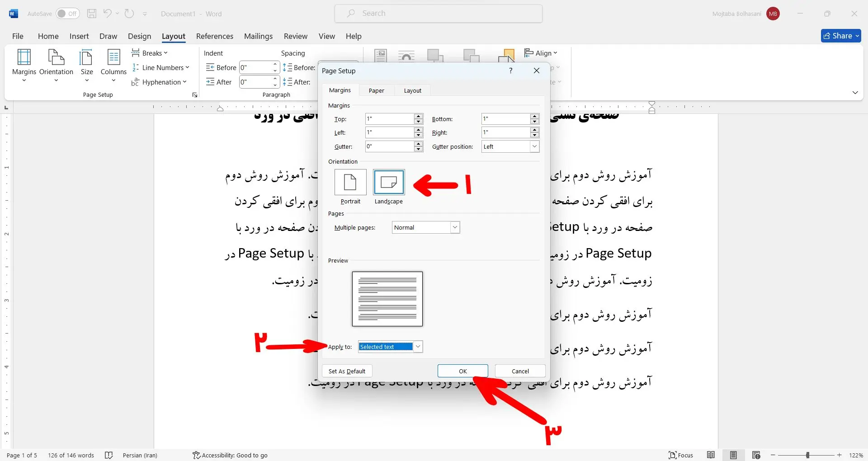Switch to the Design tab
868x461 pixels.
[x=139, y=36]
